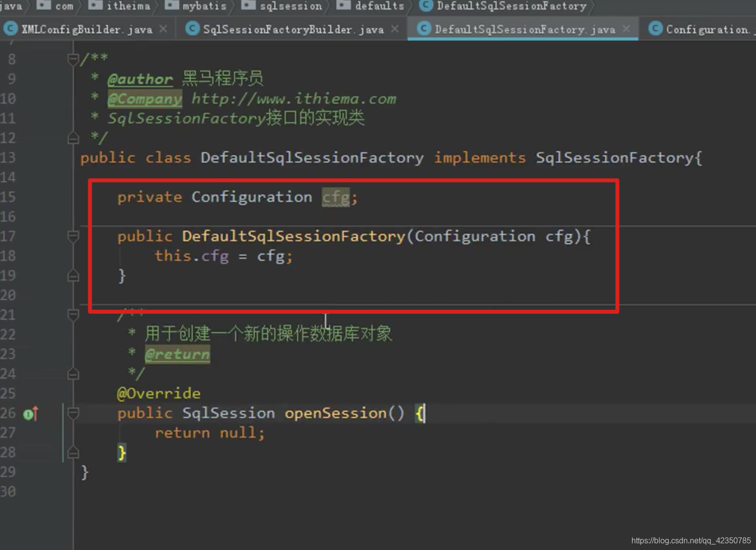Viewport: 756px width, 550px height.
Task: Click this.cfg on line 18
Action: click(x=192, y=256)
